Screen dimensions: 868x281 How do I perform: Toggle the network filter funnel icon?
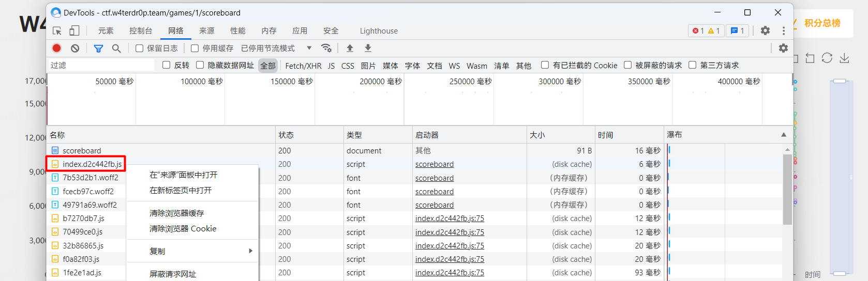98,48
